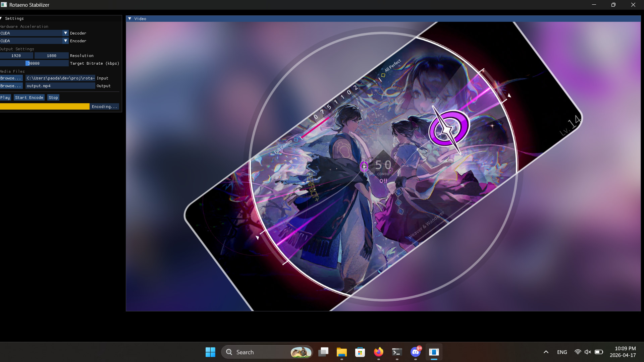Close the Rotaeno Stabilizer window
The image size is (644, 362).
[x=633, y=5]
